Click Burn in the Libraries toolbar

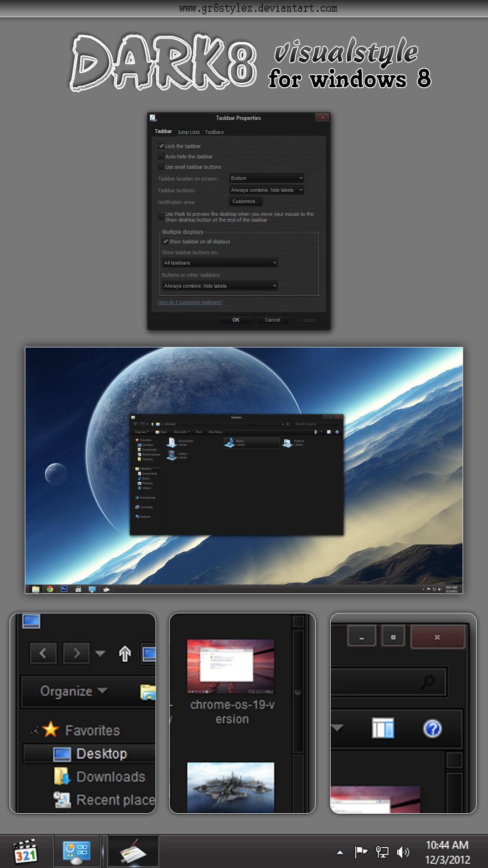point(199,432)
